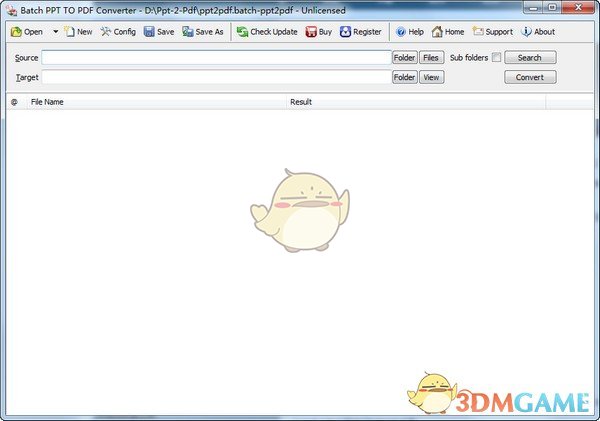The height and width of the screenshot is (421, 600).
Task: Click the Register icon
Action: (345, 32)
